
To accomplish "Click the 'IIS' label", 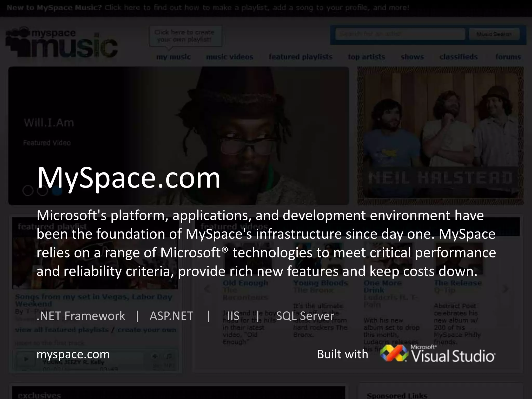I will click(233, 316).
